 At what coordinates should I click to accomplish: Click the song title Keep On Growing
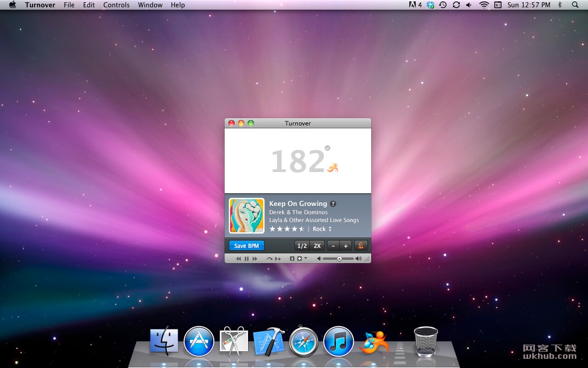coord(298,204)
